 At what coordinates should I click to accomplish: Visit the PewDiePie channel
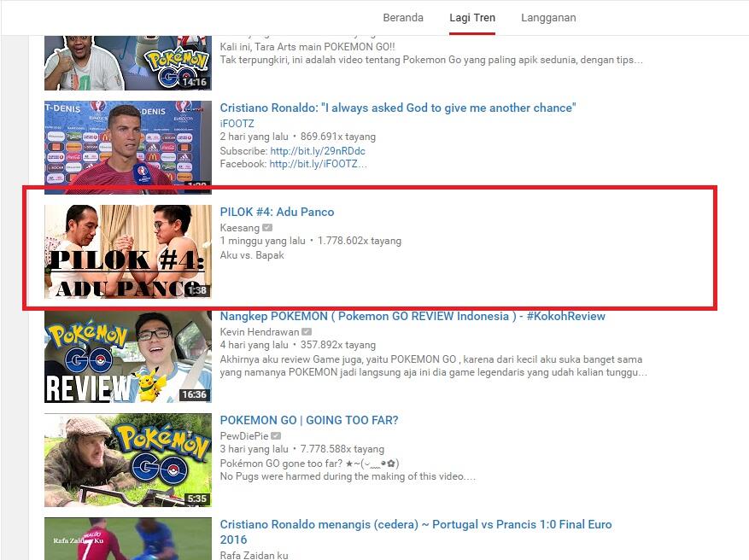(x=244, y=436)
